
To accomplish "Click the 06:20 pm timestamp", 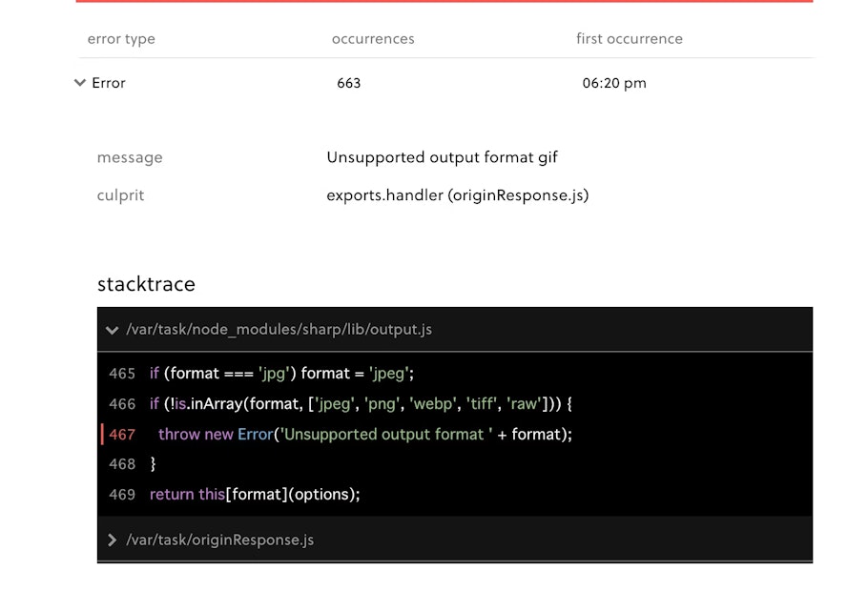I will [x=613, y=83].
